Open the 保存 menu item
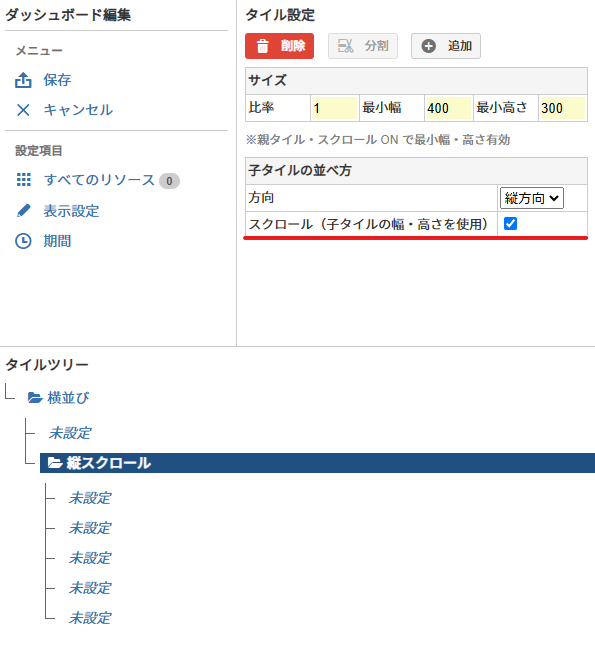The image size is (595, 653). (57, 80)
